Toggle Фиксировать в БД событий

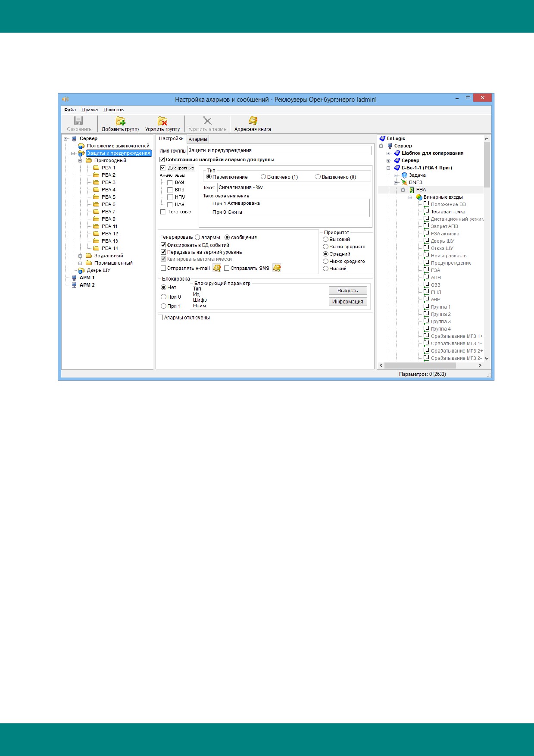click(163, 245)
